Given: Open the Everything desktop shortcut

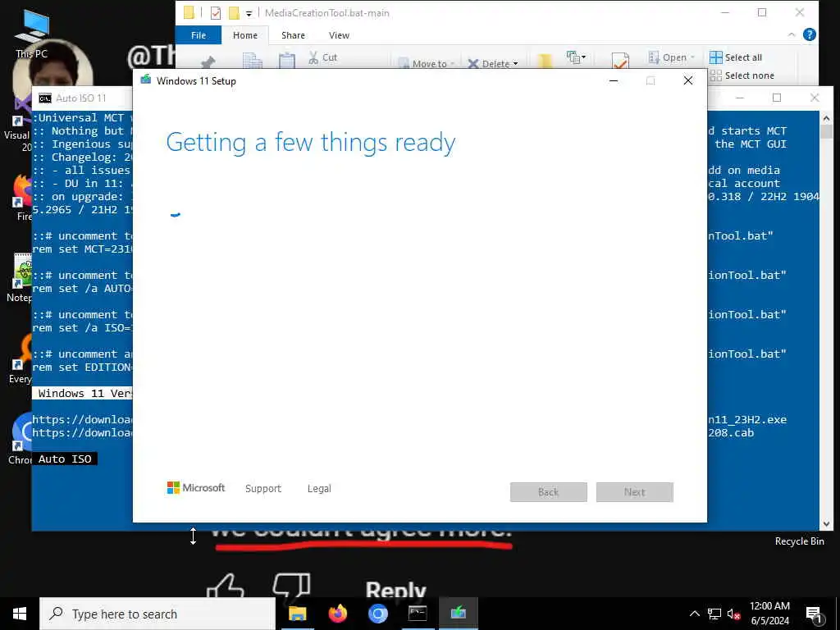Looking at the screenshot, I should point(21,359).
